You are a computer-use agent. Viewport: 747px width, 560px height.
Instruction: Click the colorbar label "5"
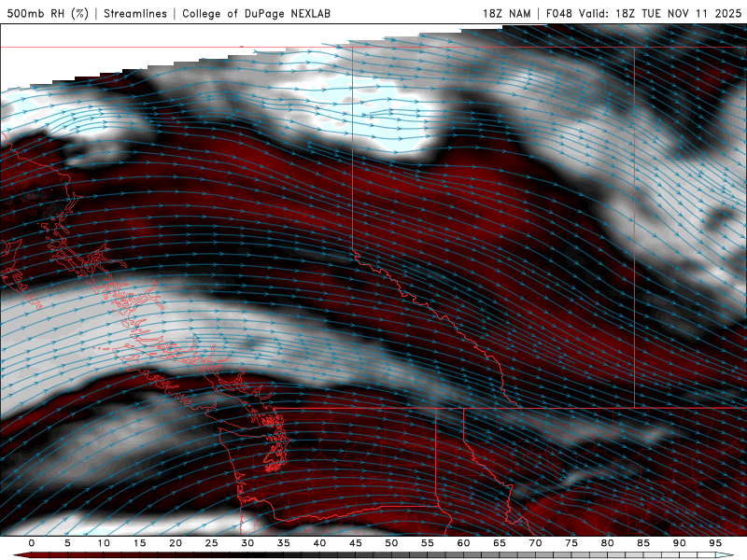67,543
